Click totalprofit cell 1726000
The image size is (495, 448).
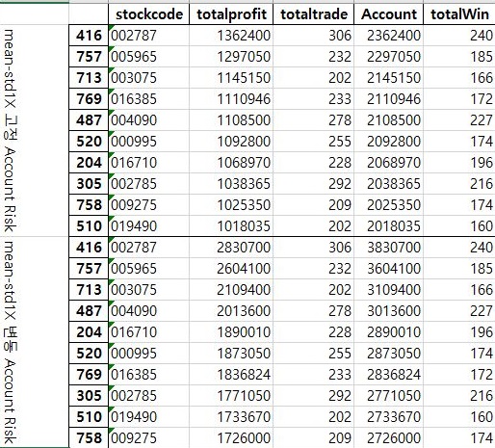pyautogui.click(x=231, y=437)
